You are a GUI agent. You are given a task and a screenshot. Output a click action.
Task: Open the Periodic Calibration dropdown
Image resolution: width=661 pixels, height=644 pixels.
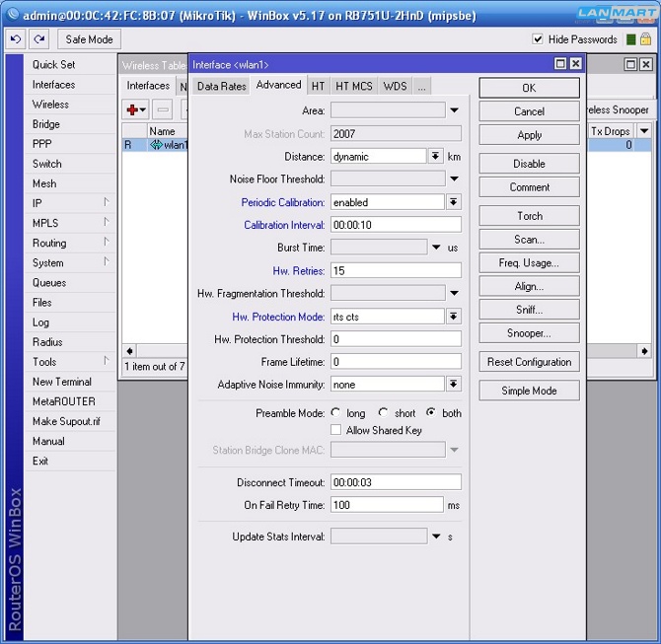[453, 202]
